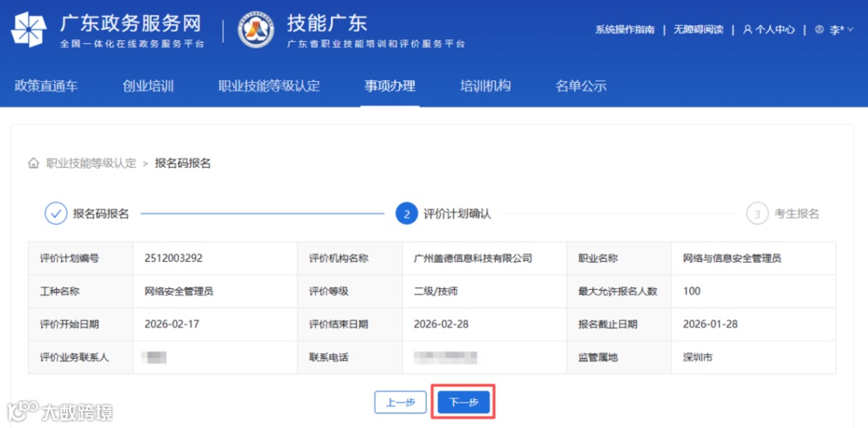The width and height of the screenshot is (868, 428).
Task: Click 评价计划确认 step label
Action: pos(457,214)
